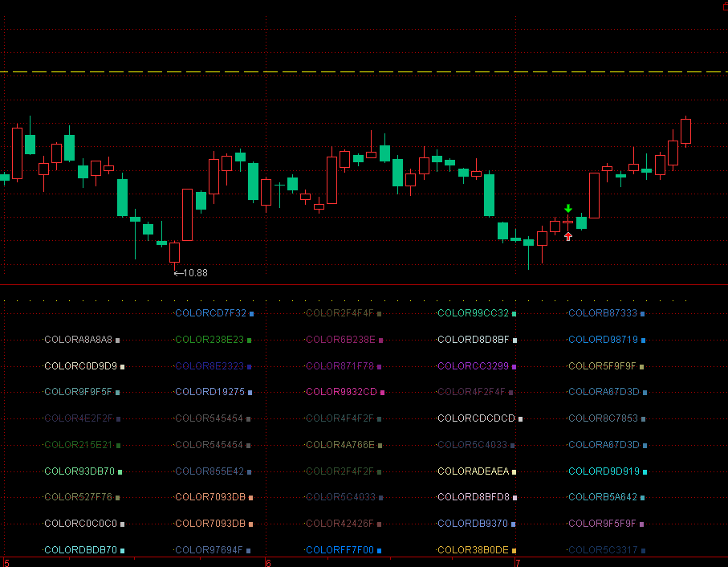The image size is (728, 567).
Task: Select the yellow dashed horizontal line
Action: tap(364, 72)
